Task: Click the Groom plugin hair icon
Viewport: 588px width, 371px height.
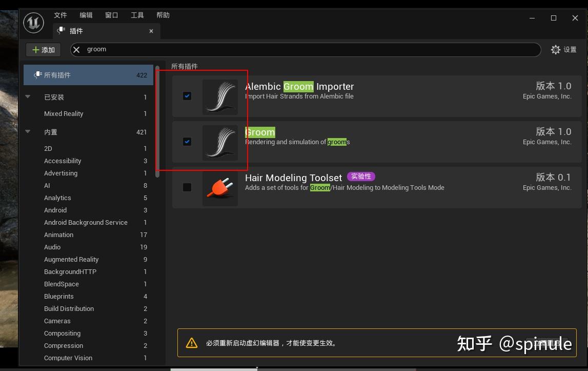Action: (x=220, y=143)
